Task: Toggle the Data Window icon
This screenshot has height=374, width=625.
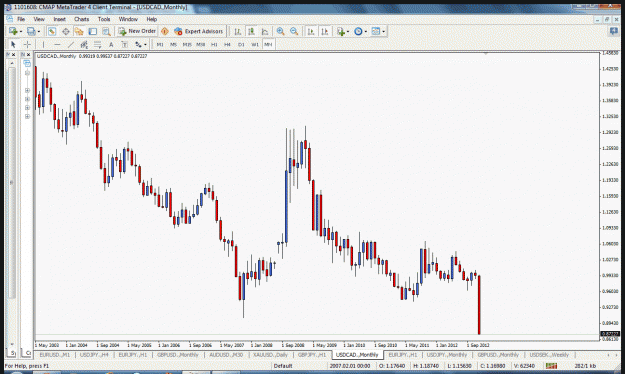Action: [65, 31]
